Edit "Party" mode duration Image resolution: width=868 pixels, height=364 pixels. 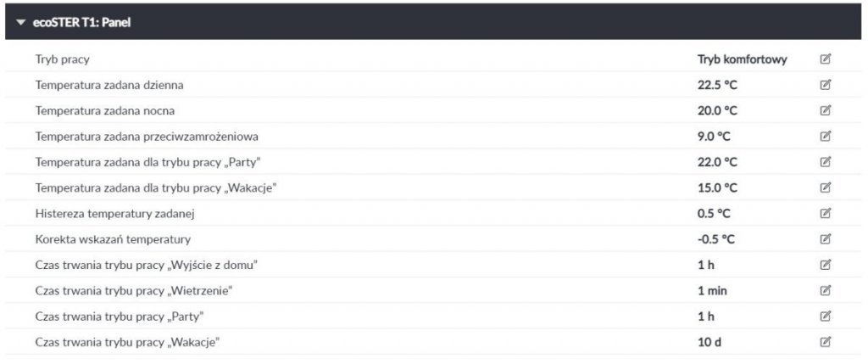[x=825, y=316]
